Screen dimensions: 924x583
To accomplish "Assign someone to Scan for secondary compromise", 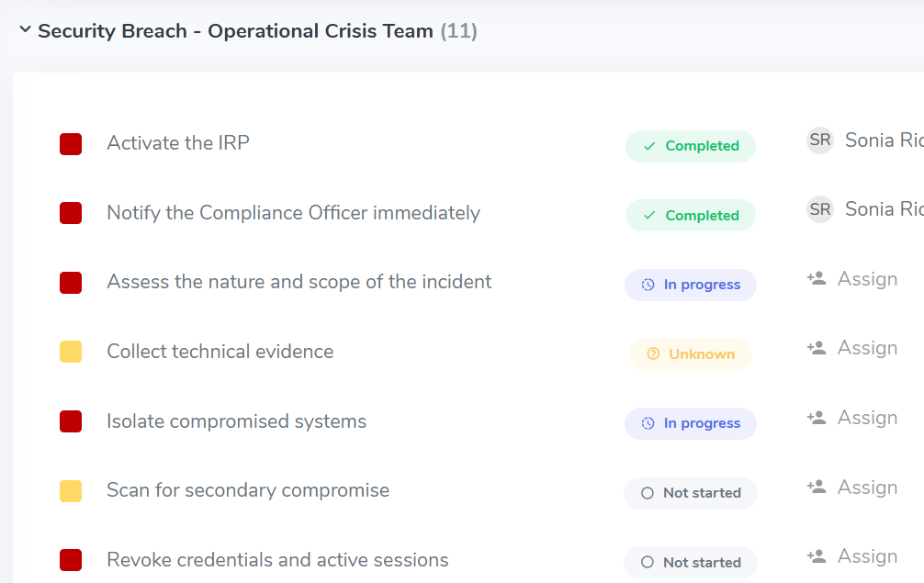I will [x=867, y=488].
